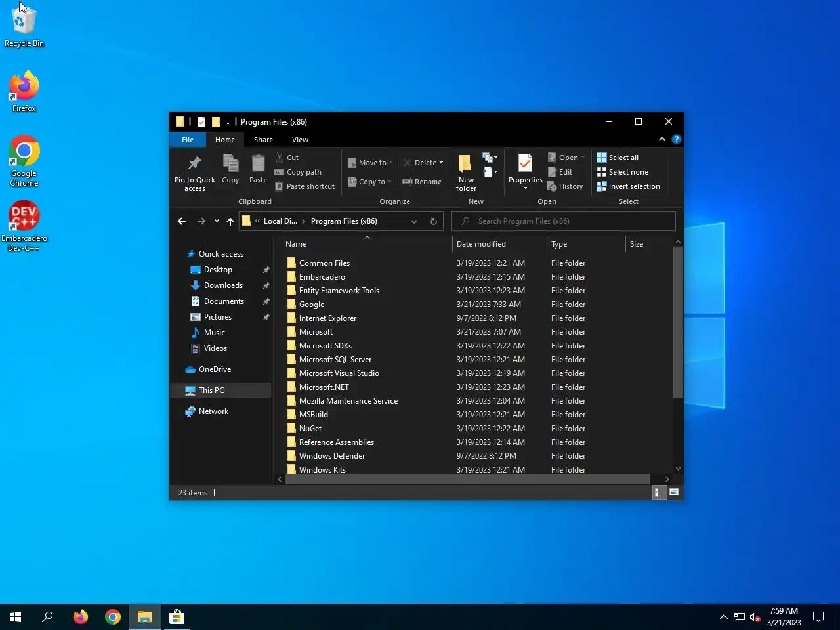Open the Copy to dropdown
This screenshot has width=840, height=630.
369,182
